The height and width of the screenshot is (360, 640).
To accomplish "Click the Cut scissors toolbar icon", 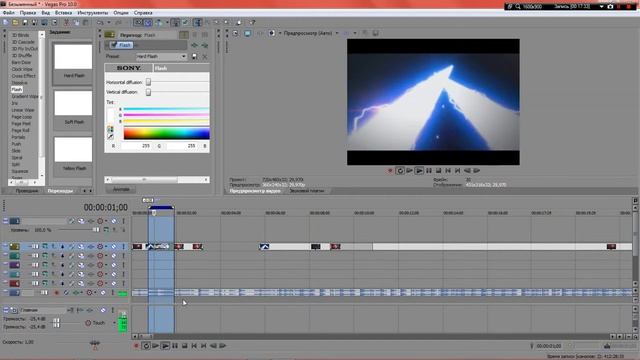I will (66, 22).
